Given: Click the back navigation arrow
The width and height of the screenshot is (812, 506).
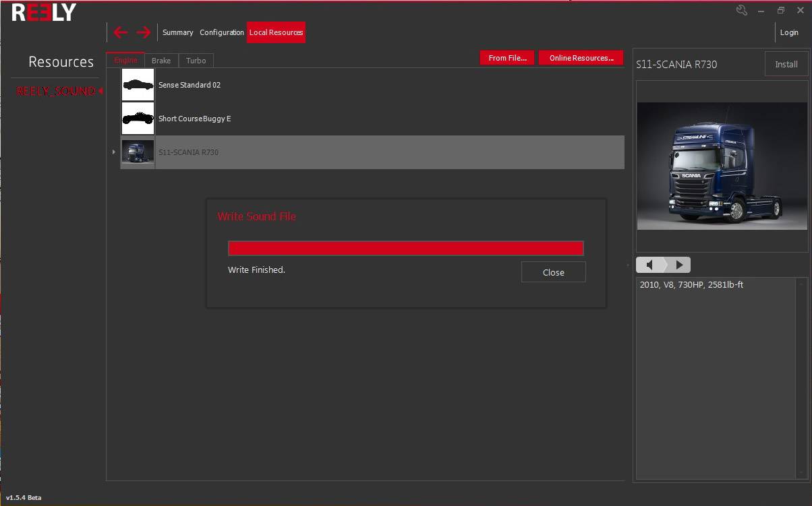Looking at the screenshot, I should tap(120, 32).
